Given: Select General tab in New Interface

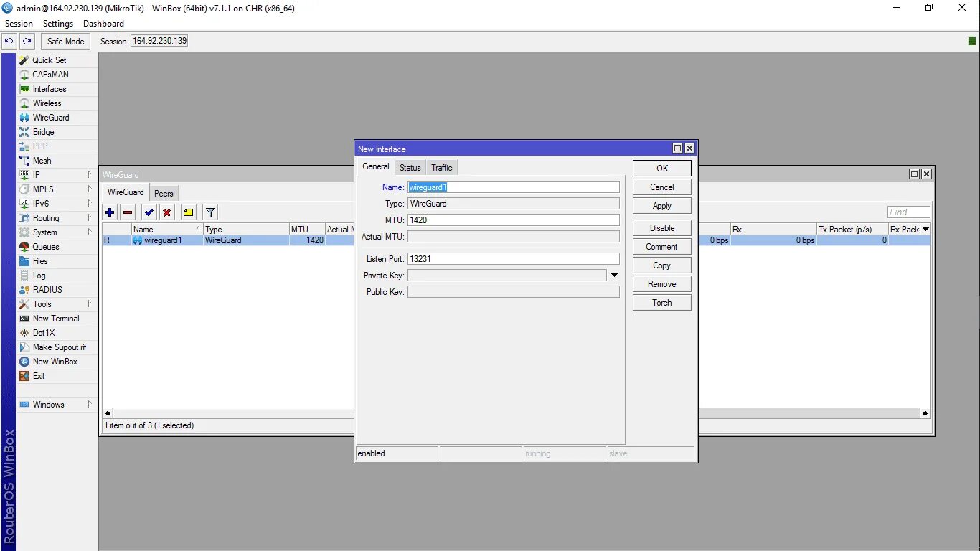Looking at the screenshot, I should [x=376, y=166].
